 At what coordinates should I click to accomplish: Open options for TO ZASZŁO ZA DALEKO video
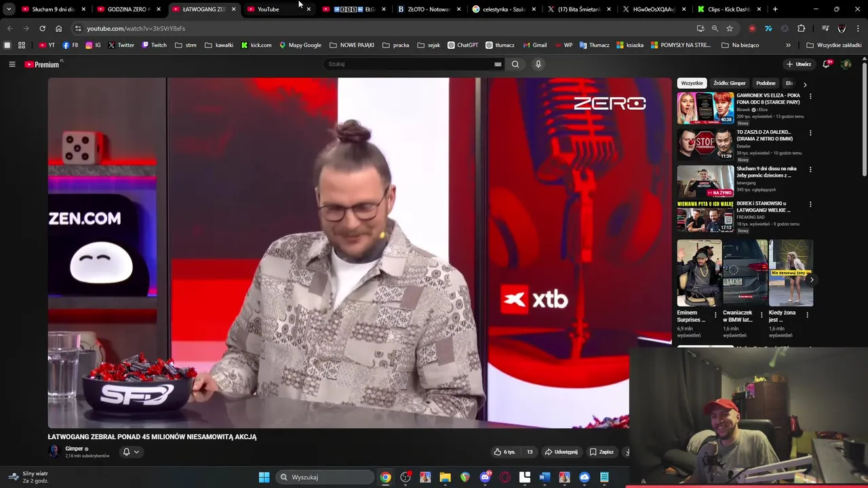(810, 134)
